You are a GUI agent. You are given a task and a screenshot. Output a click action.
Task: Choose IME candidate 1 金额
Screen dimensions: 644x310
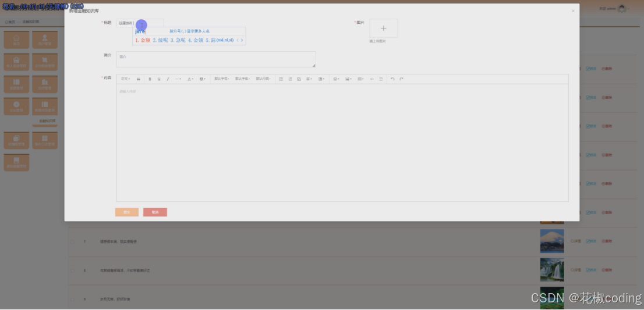pyautogui.click(x=143, y=40)
